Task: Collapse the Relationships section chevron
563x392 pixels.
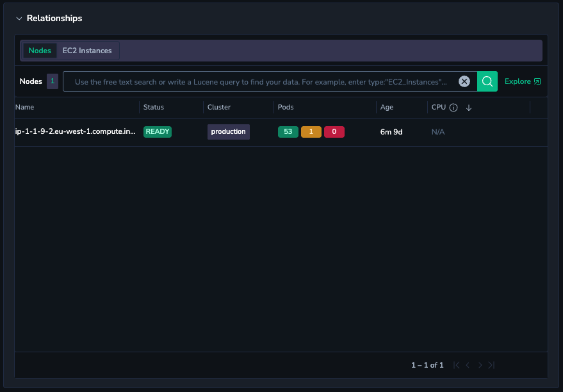Action: pyautogui.click(x=19, y=19)
